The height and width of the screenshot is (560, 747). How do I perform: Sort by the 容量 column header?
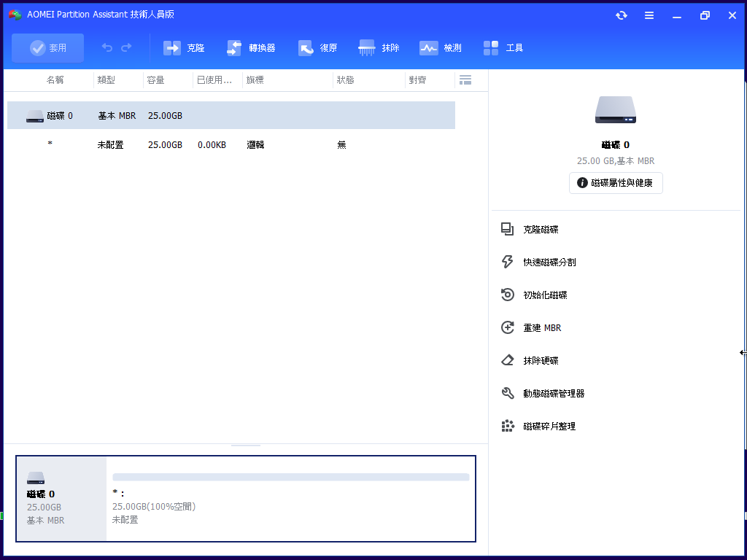pyautogui.click(x=156, y=80)
